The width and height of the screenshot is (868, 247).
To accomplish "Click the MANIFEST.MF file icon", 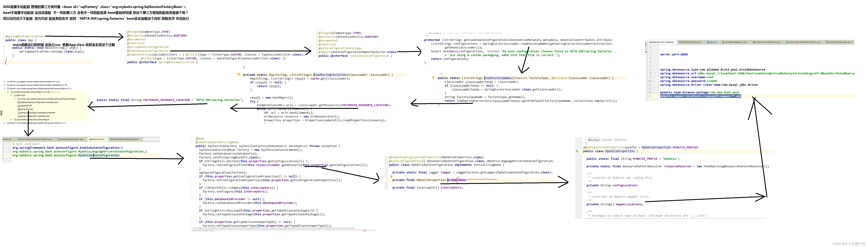I will point(19,106).
